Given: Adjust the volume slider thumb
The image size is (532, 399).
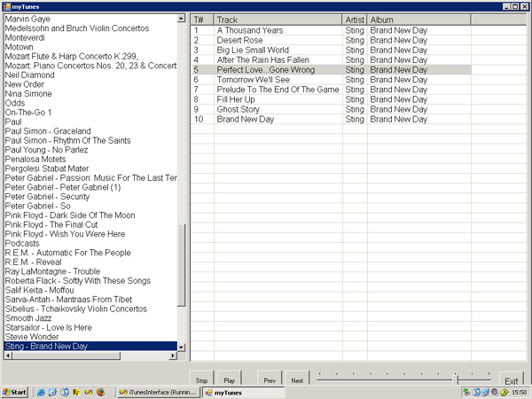Looking at the screenshot, I should click(457, 379).
